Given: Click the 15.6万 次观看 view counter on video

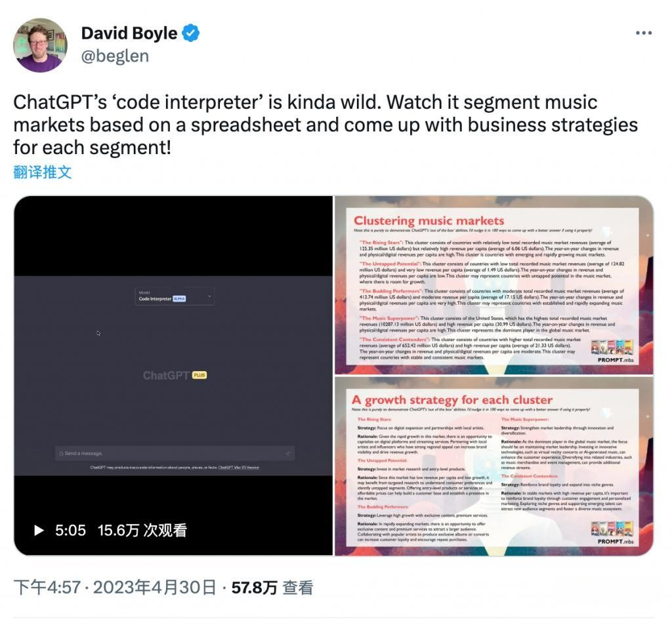Looking at the screenshot, I should [142, 531].
